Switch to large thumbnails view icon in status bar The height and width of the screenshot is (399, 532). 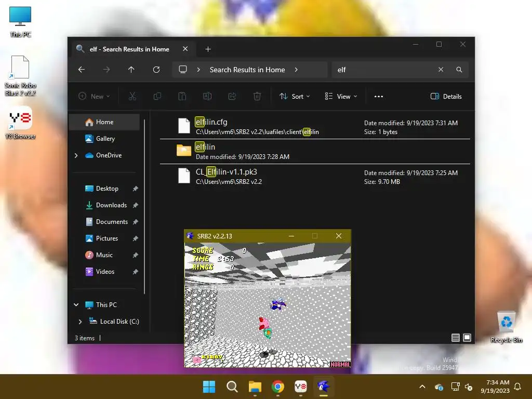click(x=467, y=338)
